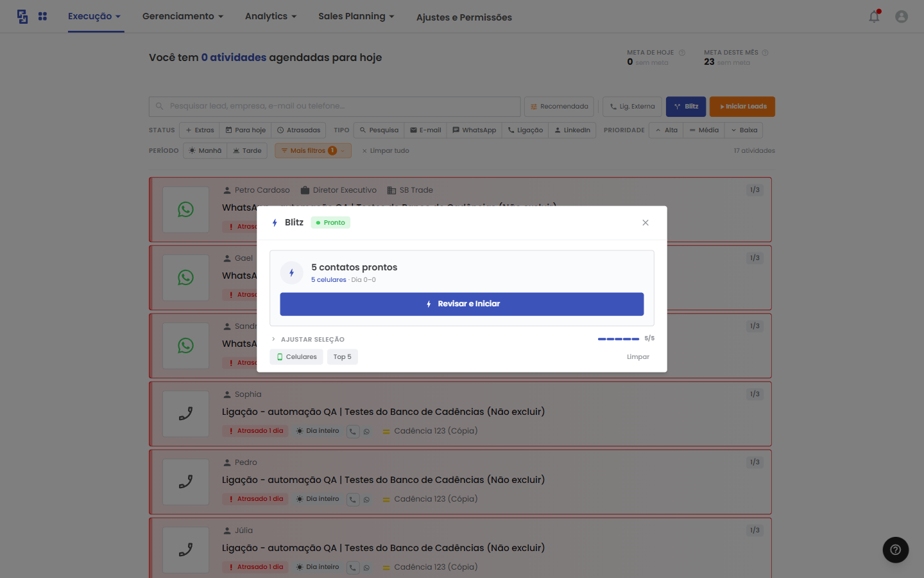Focus the lead search input field
Viewport: 924px width, 578px height.
(335, 107)
